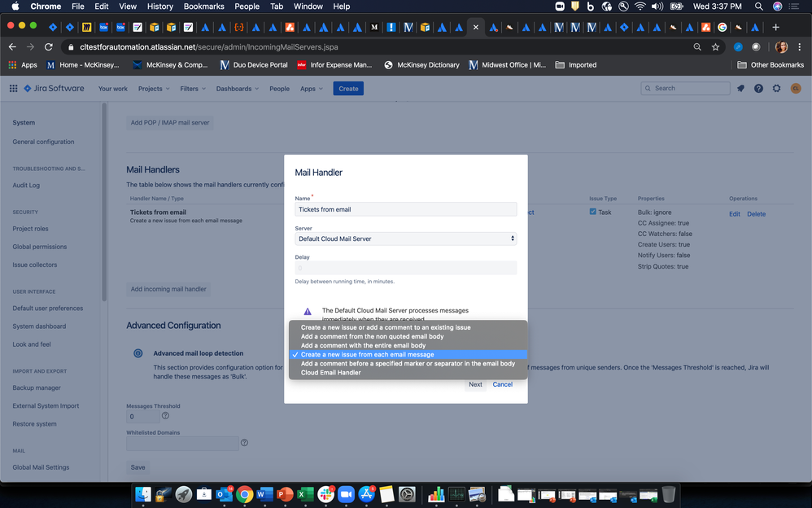Choose 'Create a new issue from each email message'
Viewport: 812px width, 508px height.
[408, 355]
